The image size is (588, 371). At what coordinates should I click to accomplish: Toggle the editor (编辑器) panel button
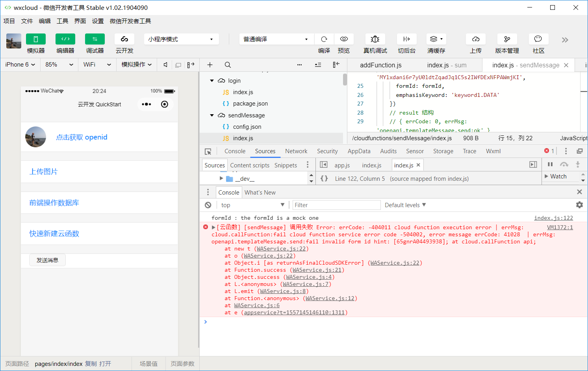click(65, 39)
